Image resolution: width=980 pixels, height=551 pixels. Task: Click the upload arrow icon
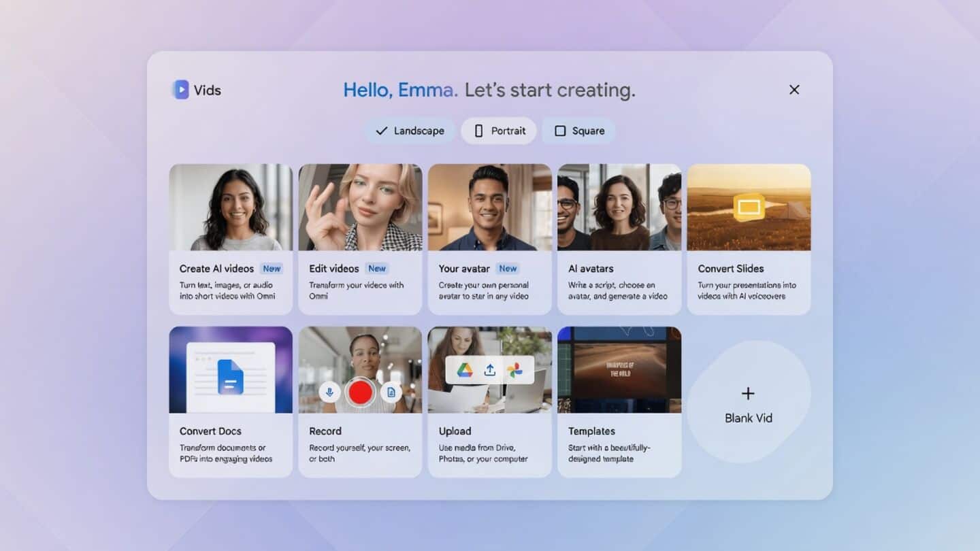click(489, 370)
